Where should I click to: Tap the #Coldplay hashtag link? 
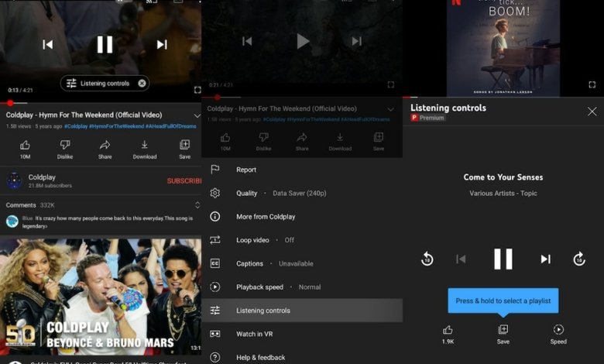[76, 126]
